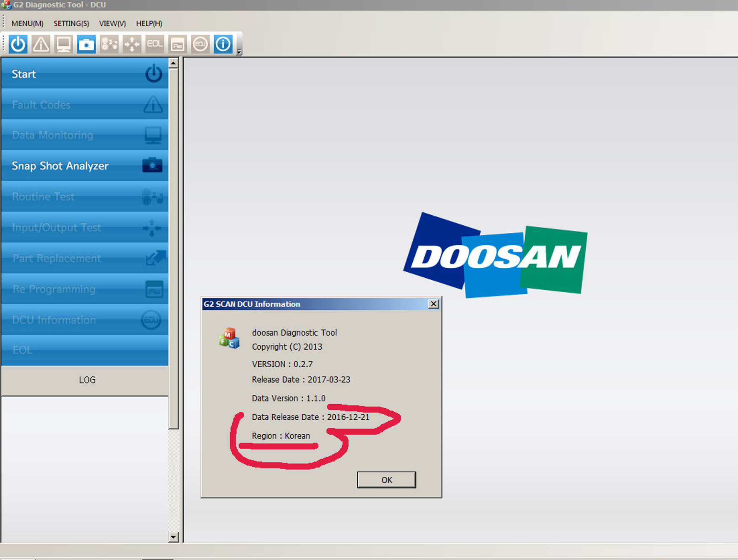Click sidebar scrollbar down arrow
Image resolution: width=738 pixels, height=560 pixels.
pyautogui.click(x=174, y=537)
